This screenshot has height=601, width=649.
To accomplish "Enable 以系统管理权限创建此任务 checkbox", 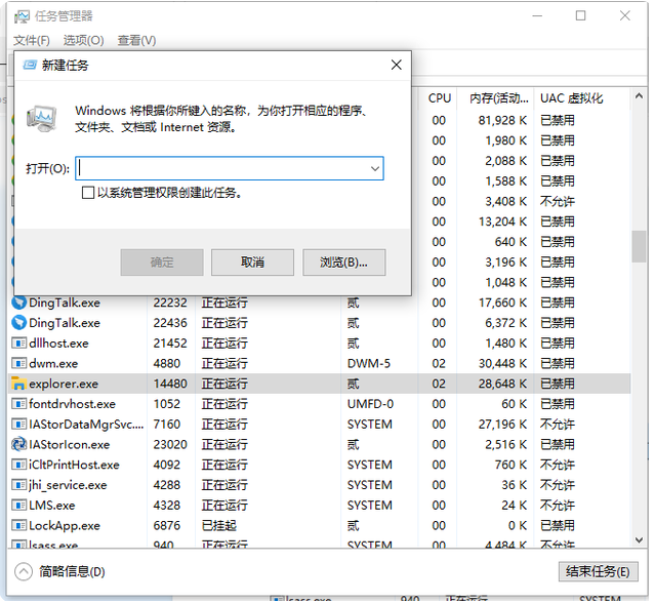I will pos(88,192).
